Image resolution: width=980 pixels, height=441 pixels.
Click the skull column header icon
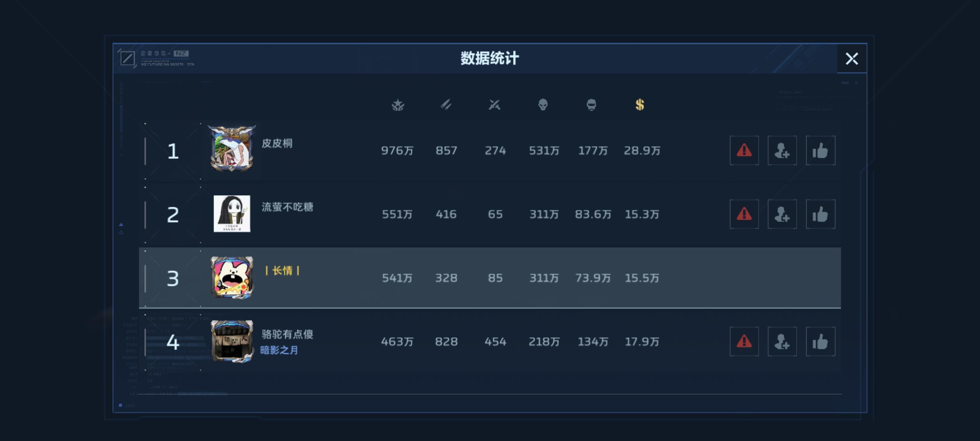click(543, 104)
